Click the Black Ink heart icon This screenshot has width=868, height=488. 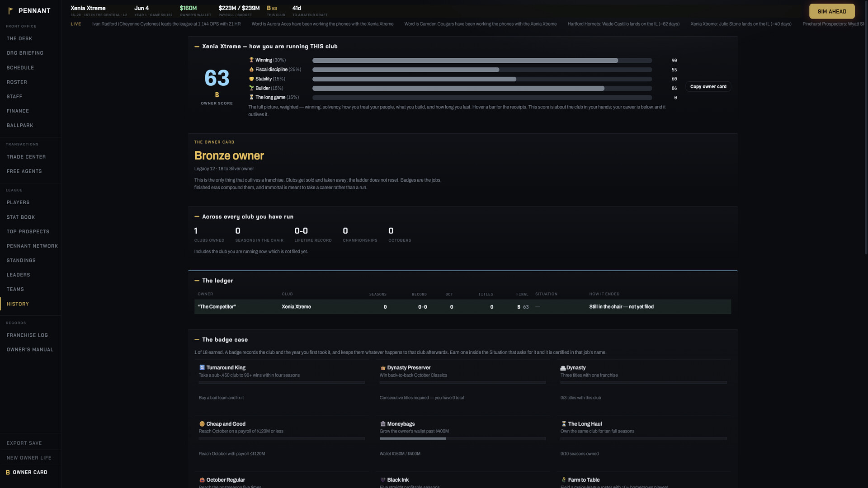point(383,480)
